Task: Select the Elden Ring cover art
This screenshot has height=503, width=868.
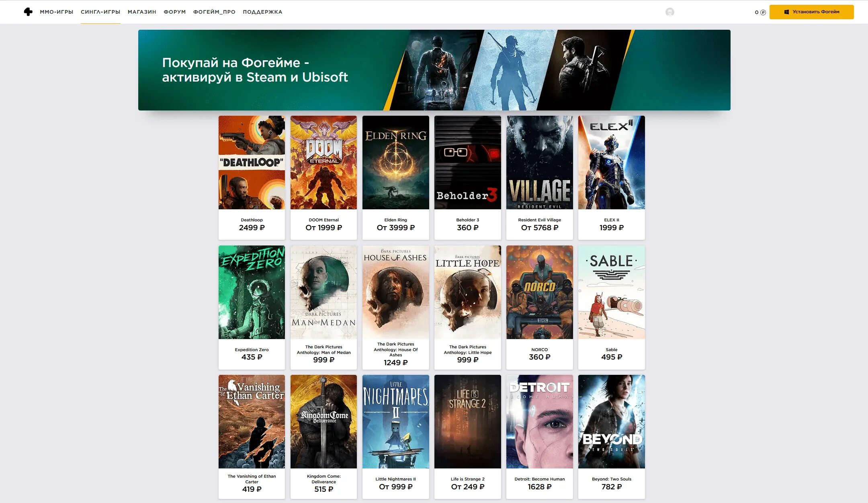Action: point(395,162)
